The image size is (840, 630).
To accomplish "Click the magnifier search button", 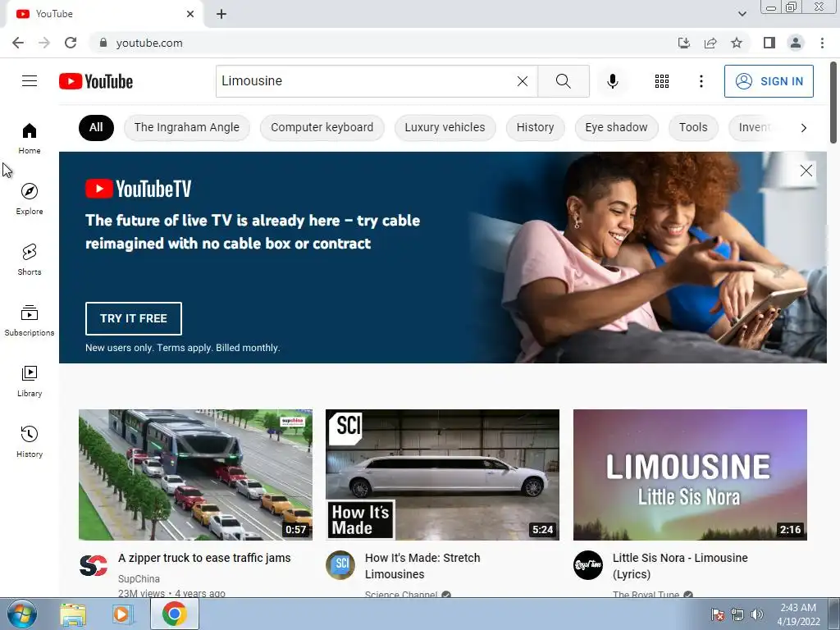I will pos(563,81).
